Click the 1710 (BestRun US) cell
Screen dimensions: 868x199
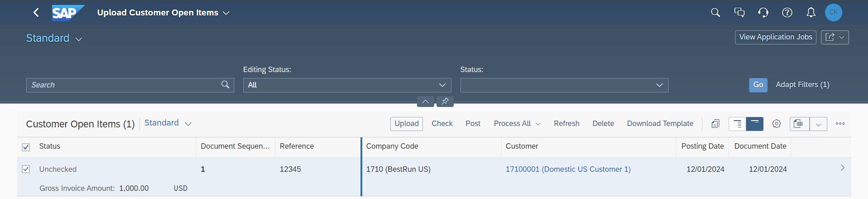click(398, 169)
